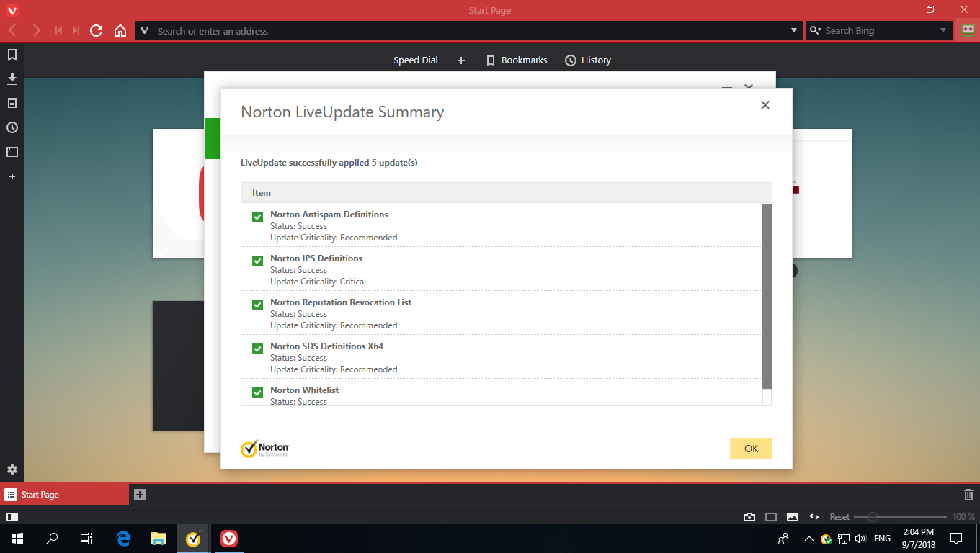Toggle the side panel from status bar
Image resolution: width=980 pixels, height=553 pixels.
point(12,517)
